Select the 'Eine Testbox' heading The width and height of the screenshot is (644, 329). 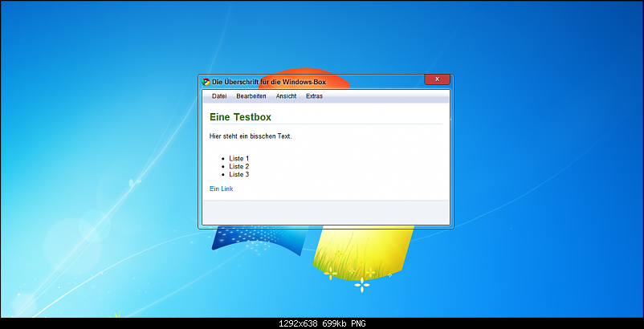(x=240, y=117)
